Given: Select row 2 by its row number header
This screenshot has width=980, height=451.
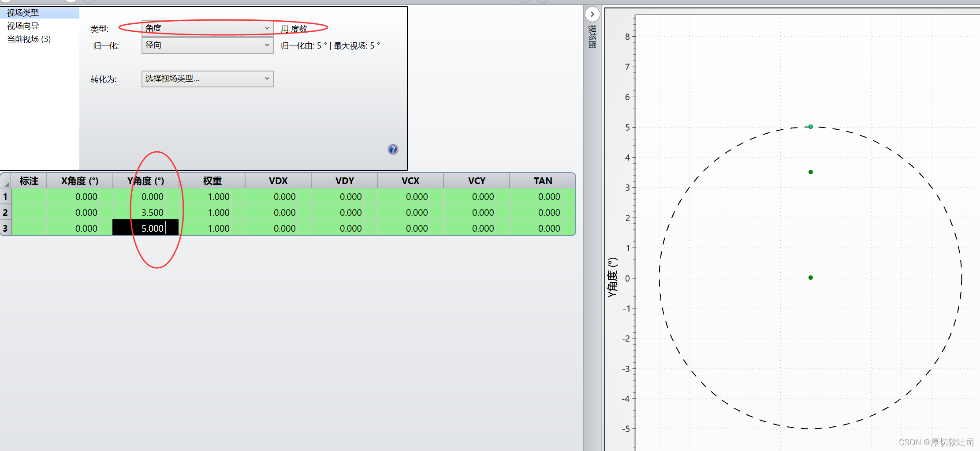Looking at the screenshot, I should pos(6,213).
